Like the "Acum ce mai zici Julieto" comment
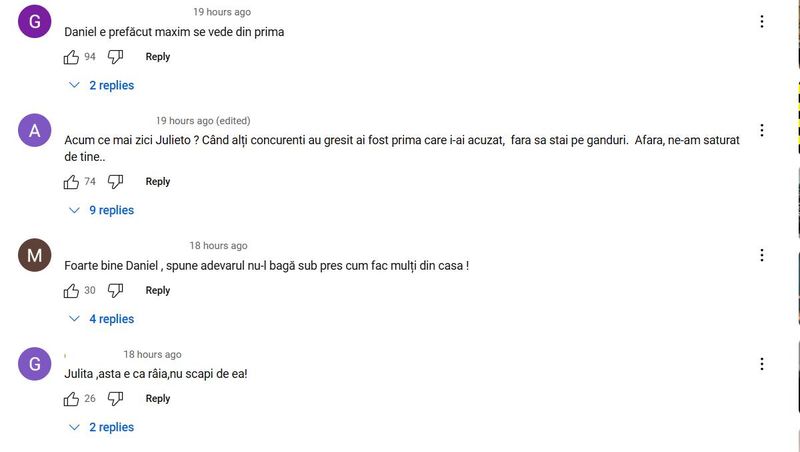 (71, 182)
